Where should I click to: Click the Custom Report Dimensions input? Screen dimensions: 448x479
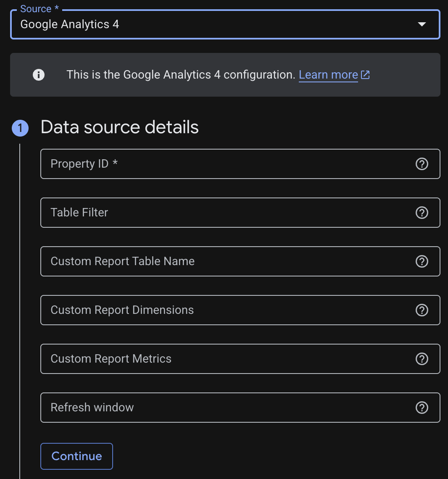point(227,310)
